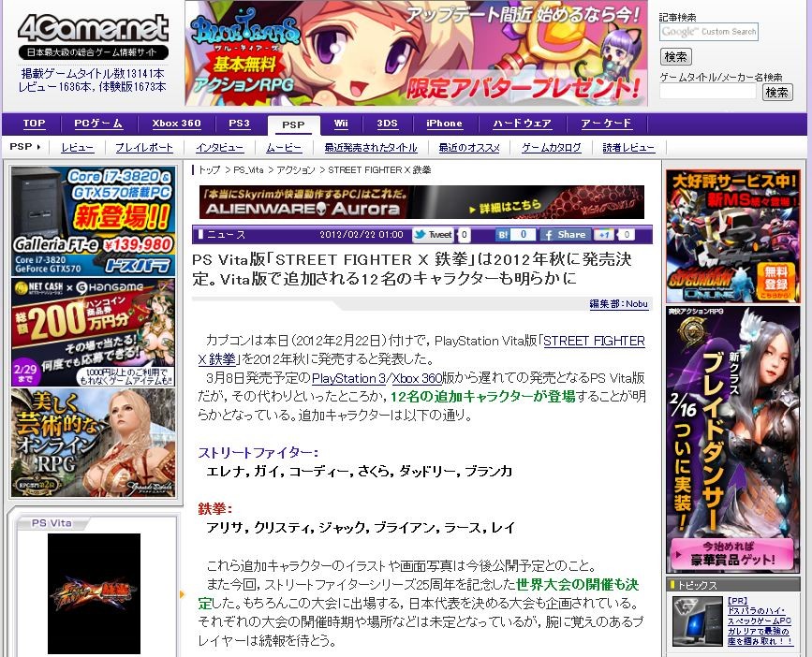Click the Hatena B! bookmark icon

click(502, 235)
